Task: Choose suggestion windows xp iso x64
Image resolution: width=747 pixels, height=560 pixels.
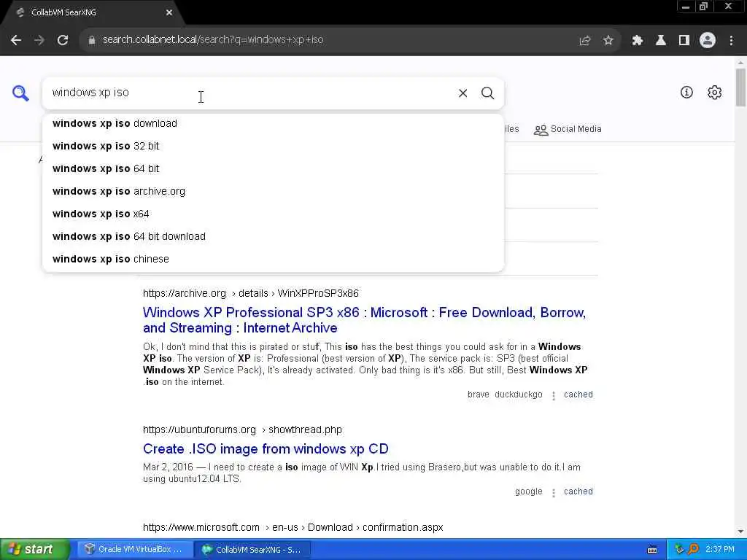Action: tap(273, 214)
